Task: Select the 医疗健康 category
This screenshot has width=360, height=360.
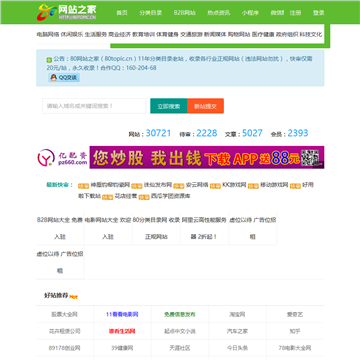Action: pos(263,34)
